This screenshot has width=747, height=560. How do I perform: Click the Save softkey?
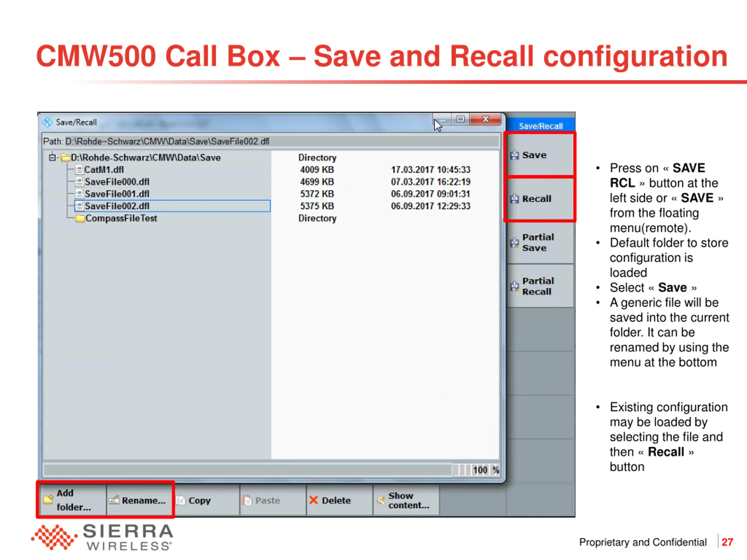540,155
